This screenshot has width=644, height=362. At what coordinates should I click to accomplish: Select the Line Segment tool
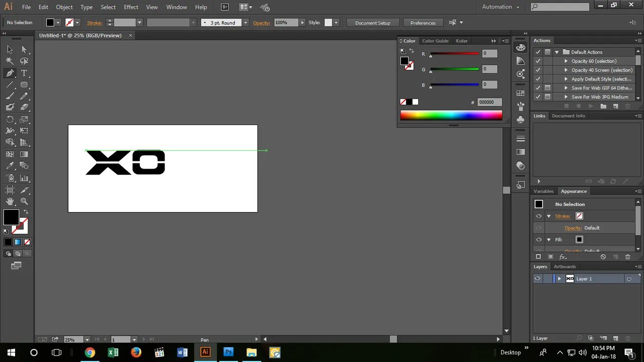[x=10, y=84]
